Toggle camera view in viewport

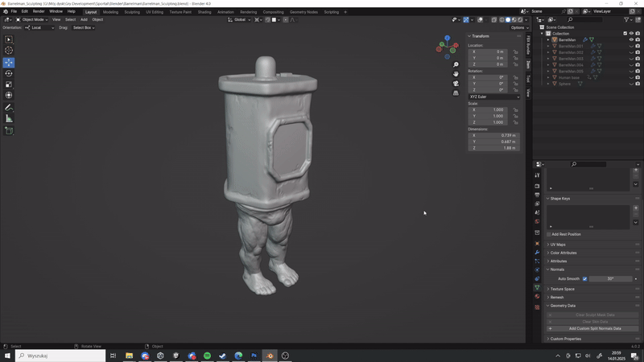click(456, 84)
